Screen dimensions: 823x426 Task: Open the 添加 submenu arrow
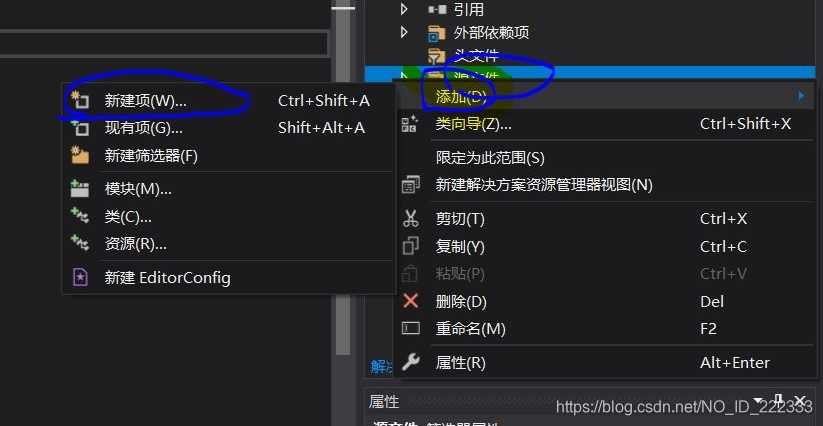coord(801,96)
